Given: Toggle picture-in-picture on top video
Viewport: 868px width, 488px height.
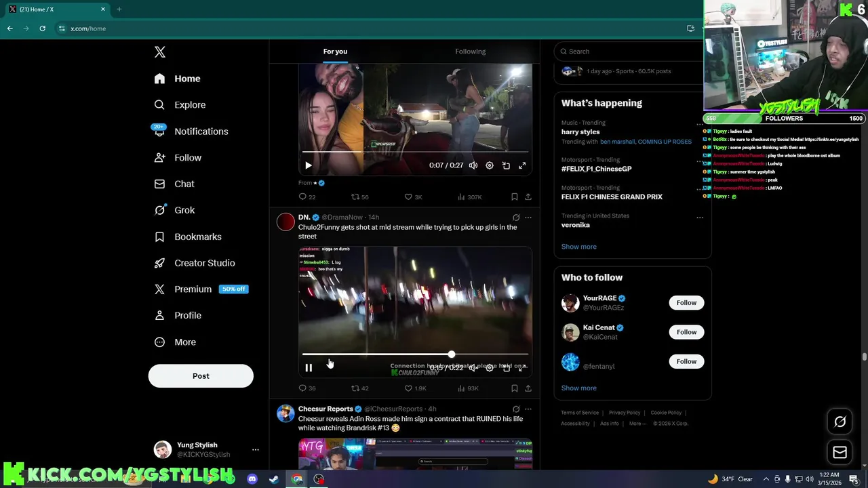Looking at the screenshot, I should 506,165.
